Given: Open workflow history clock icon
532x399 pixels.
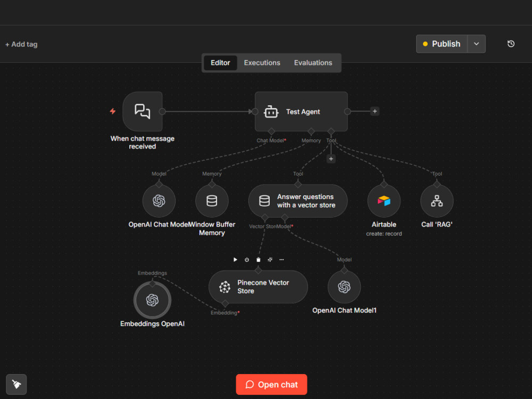Looking at the screenshot, I should point(511,44).
